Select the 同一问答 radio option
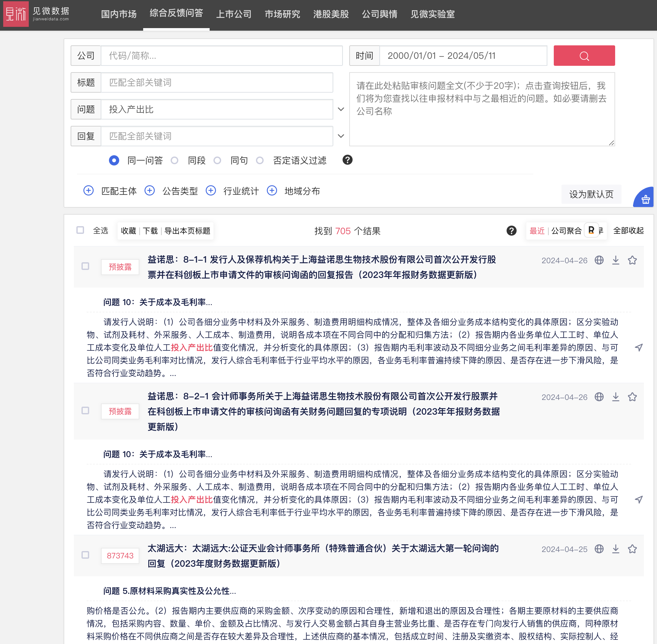The width and height of the screenshot is (657, 644). [114, 160]
